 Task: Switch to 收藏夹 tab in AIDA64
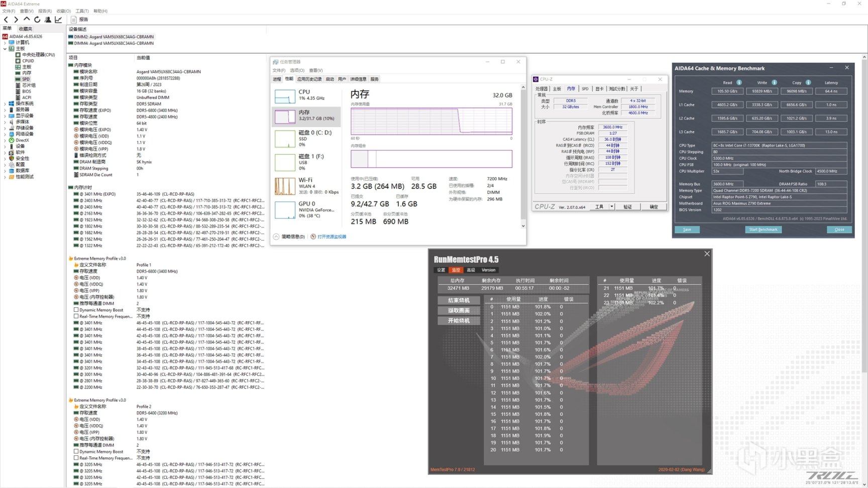(x=26, y=29)
